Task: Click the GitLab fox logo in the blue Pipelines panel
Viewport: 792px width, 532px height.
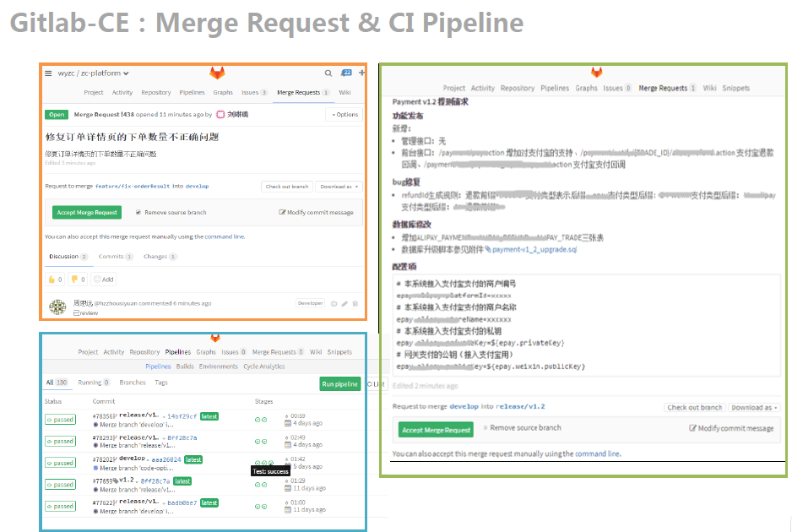Action: (215, 338)
